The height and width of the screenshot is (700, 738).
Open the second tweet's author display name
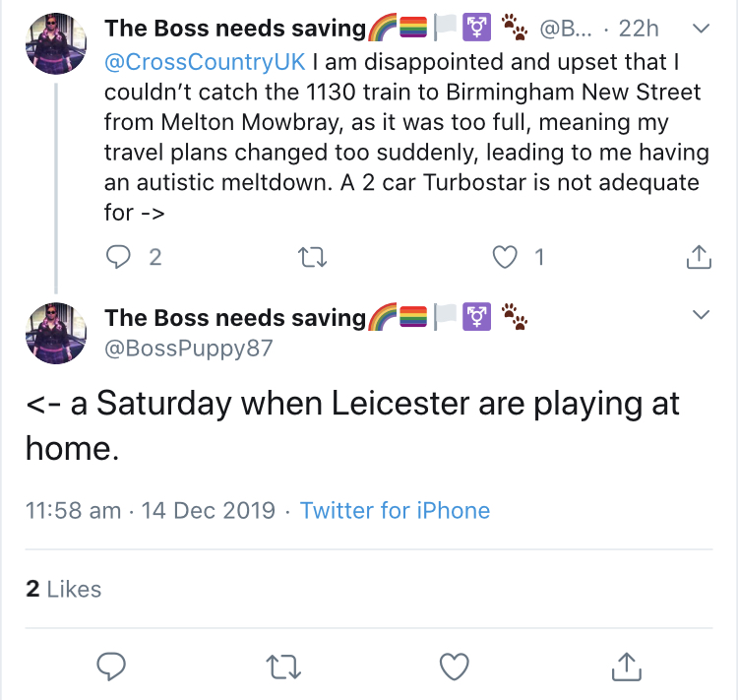[x=234, y=317]
